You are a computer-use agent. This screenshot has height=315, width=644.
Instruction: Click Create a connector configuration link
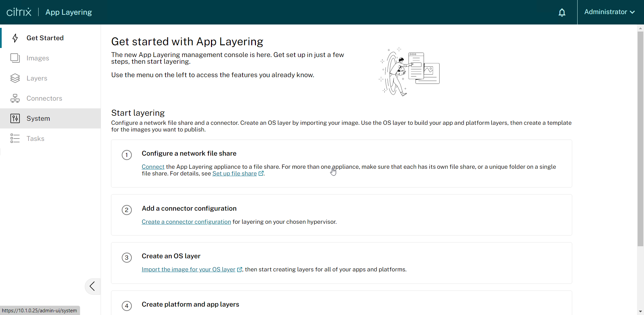pyautogui.click(x=186, y=222)
